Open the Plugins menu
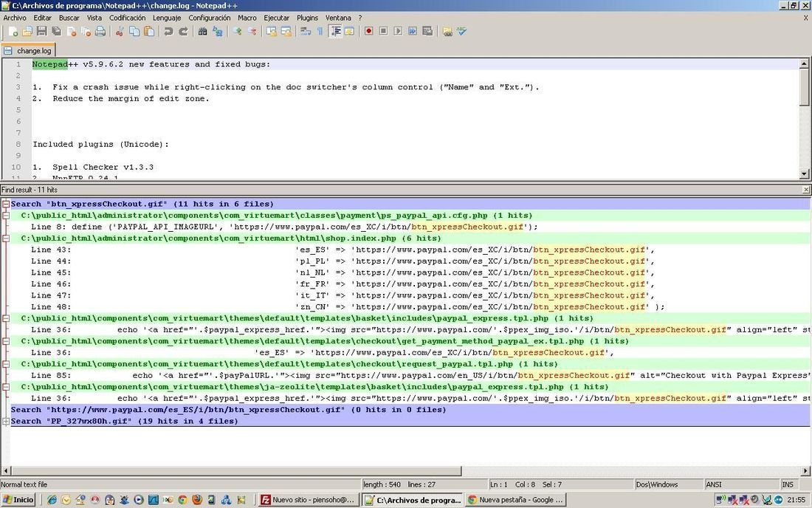 click(307, 18)
